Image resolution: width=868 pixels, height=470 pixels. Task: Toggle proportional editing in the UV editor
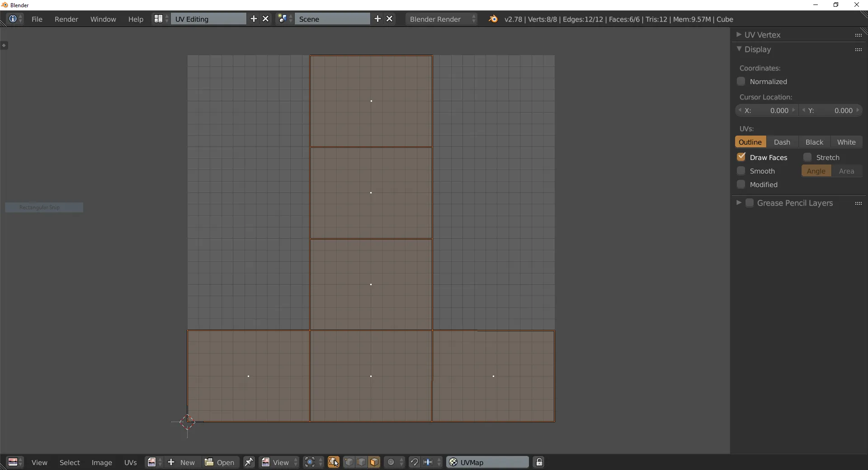coord(391,462)
